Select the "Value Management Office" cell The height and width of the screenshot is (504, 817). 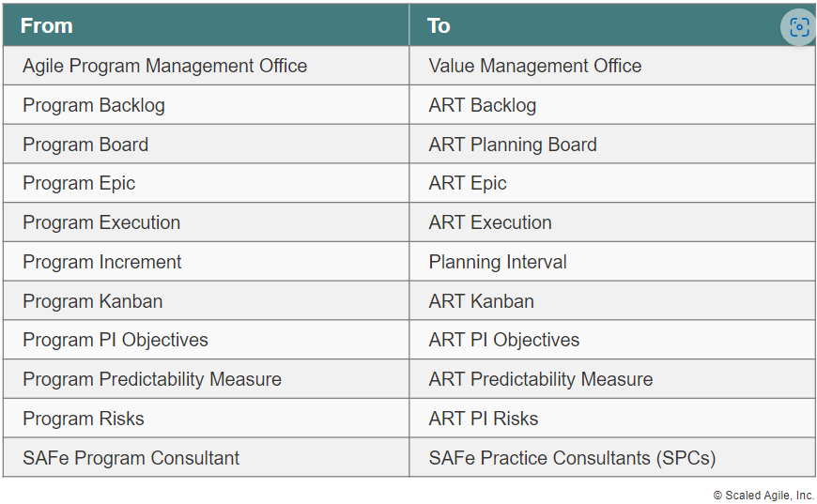click(x=534, y=66)
